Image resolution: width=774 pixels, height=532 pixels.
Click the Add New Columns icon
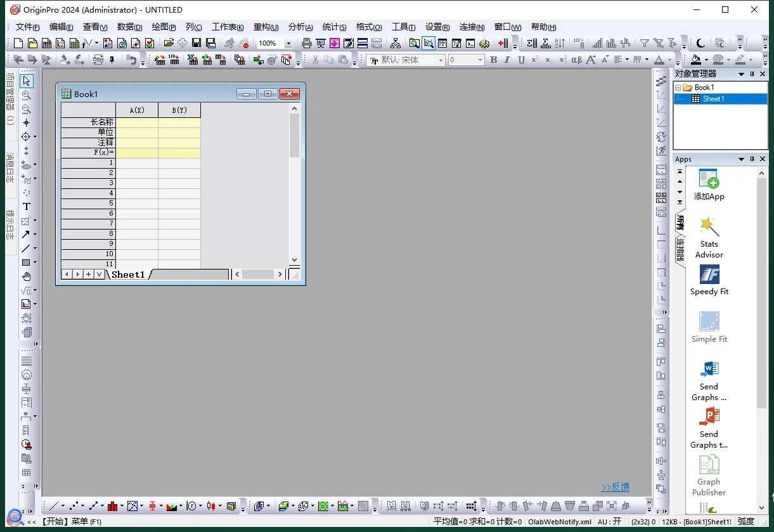pos(503,43)
